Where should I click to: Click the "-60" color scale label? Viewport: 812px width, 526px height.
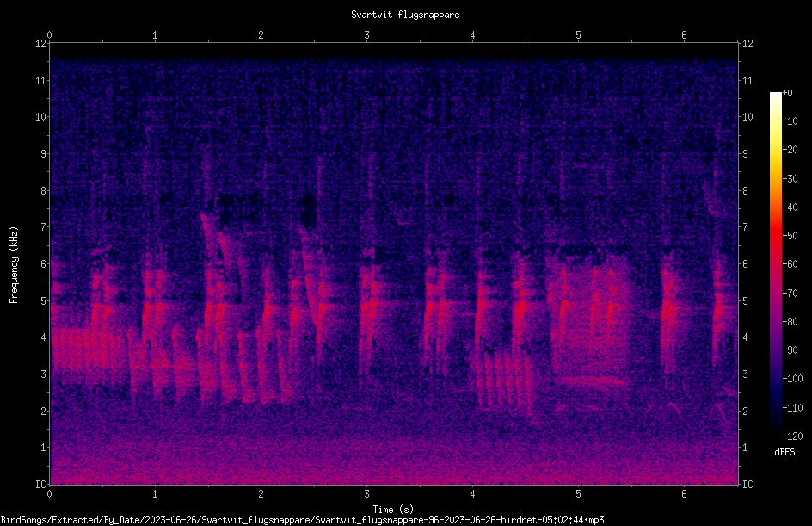point(790,264)
